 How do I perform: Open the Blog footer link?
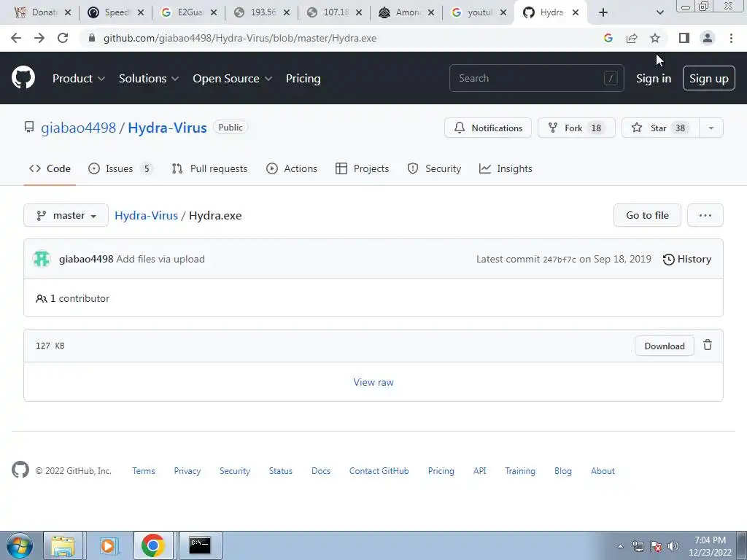(x=562, y=471)
